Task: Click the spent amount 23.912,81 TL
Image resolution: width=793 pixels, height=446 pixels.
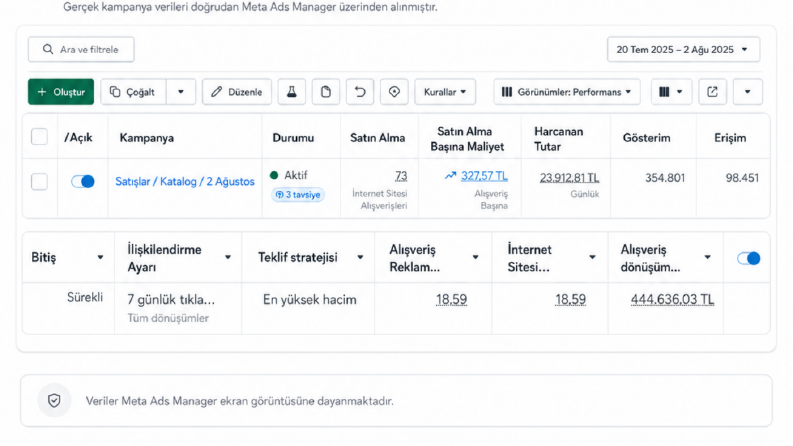Action: click(x=569, y=178)
